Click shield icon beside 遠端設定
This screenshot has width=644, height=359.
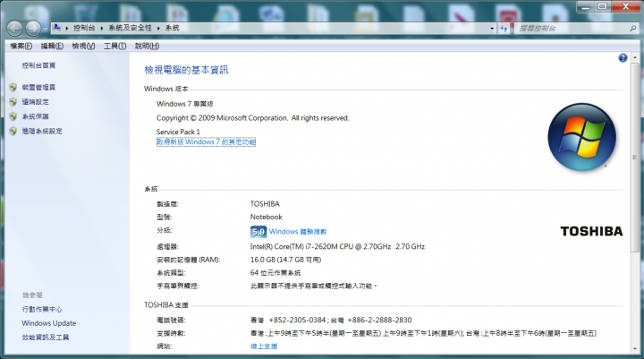[x=13, y=101]
